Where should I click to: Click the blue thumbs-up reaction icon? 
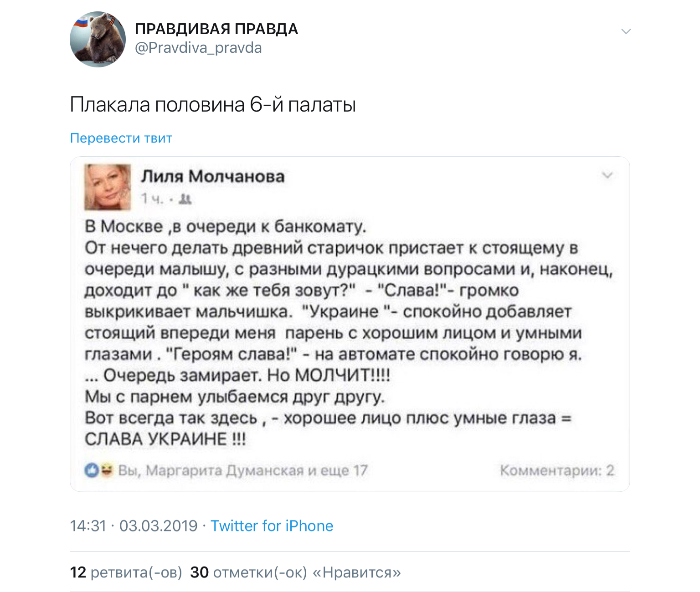pyautogui.click(x=92, y=470)
